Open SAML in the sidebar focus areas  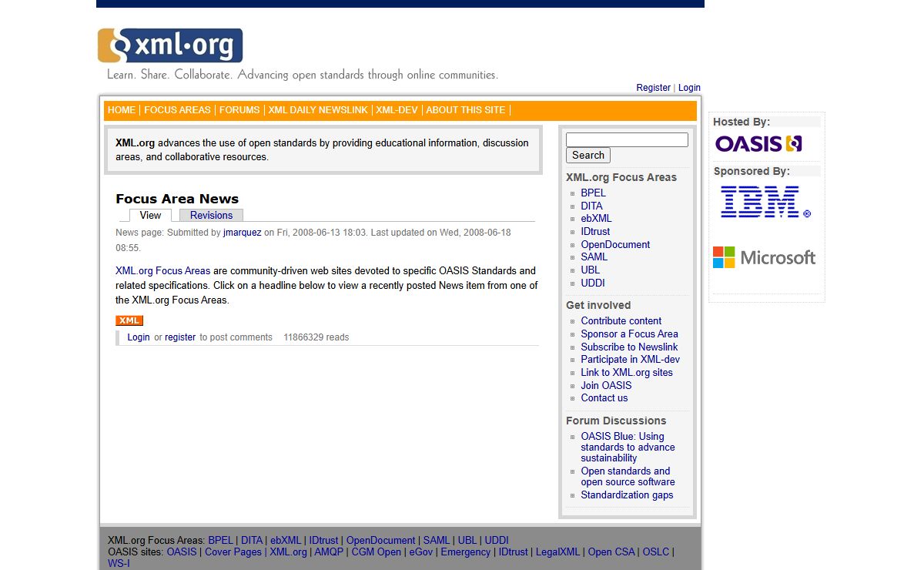pyautogui.click(x=594, y=257)
